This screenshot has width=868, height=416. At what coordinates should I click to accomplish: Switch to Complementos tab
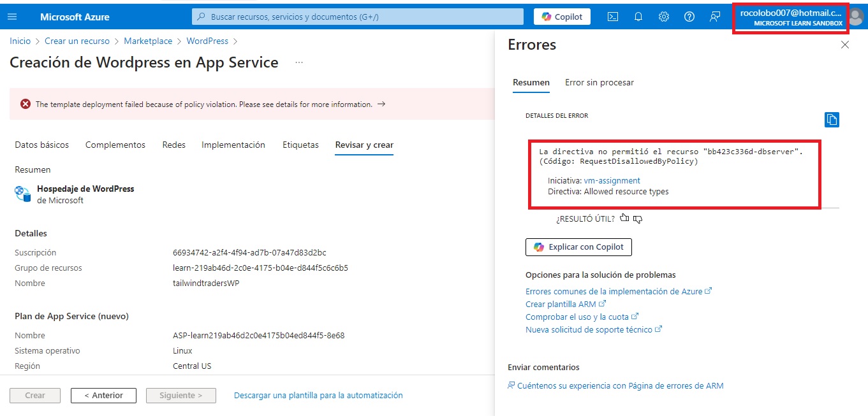pyautogui.click(x=115, y=145)
